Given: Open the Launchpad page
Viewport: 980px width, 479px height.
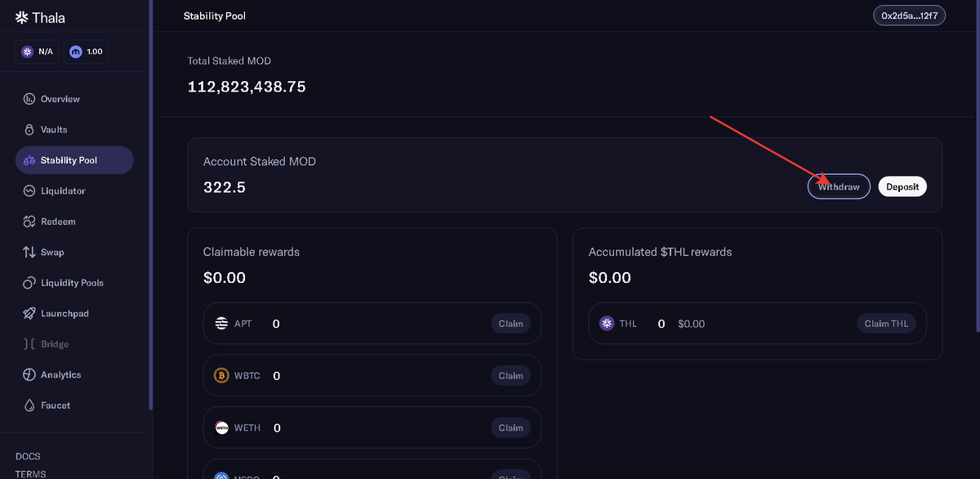Looking at the screenshot, I should click(x=74, y=313).
